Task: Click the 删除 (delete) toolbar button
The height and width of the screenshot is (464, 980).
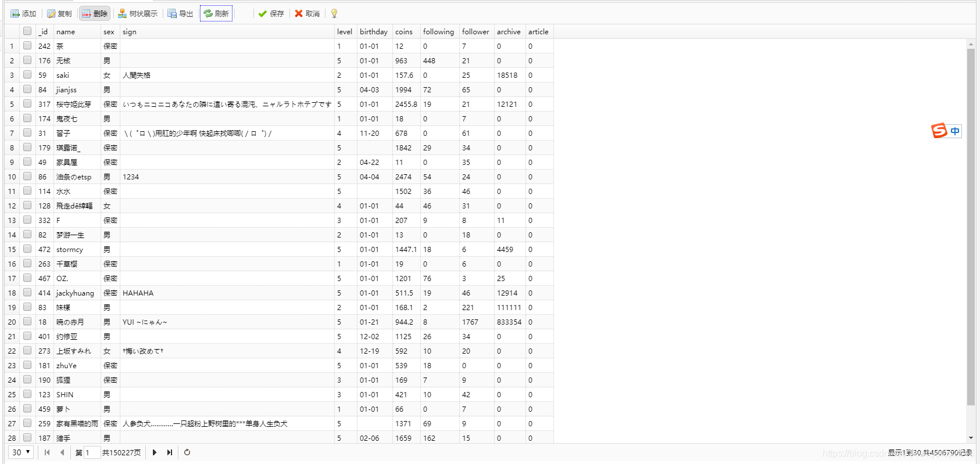Action: pyautogui.click(x=95, y=13)
